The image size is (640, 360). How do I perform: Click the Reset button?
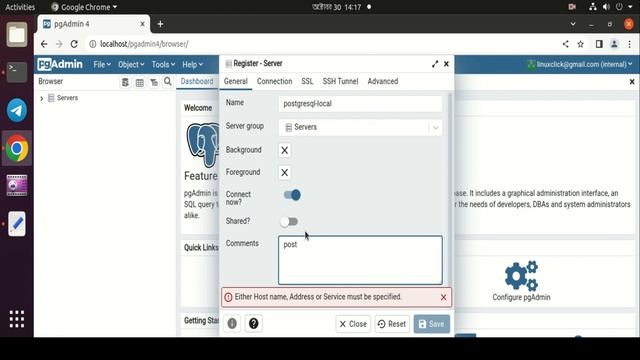pyautogui.click(x=392, y=324)
